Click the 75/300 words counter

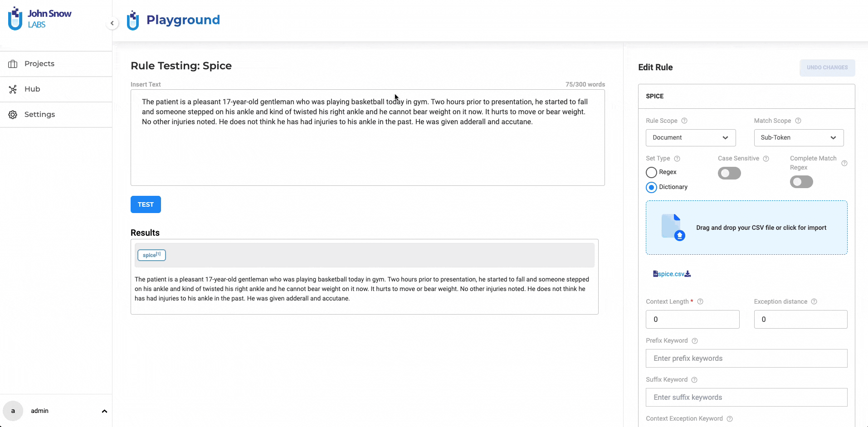(585, 84)
